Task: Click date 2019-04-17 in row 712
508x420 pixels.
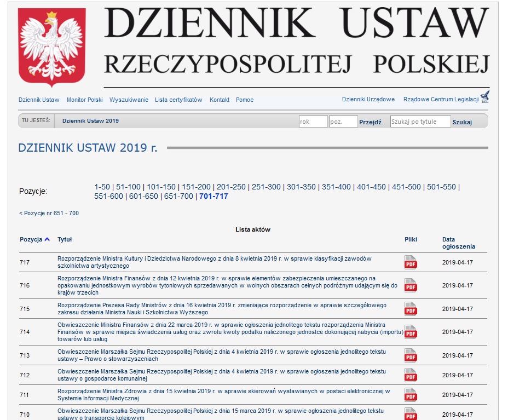Action: click(458, 375)
